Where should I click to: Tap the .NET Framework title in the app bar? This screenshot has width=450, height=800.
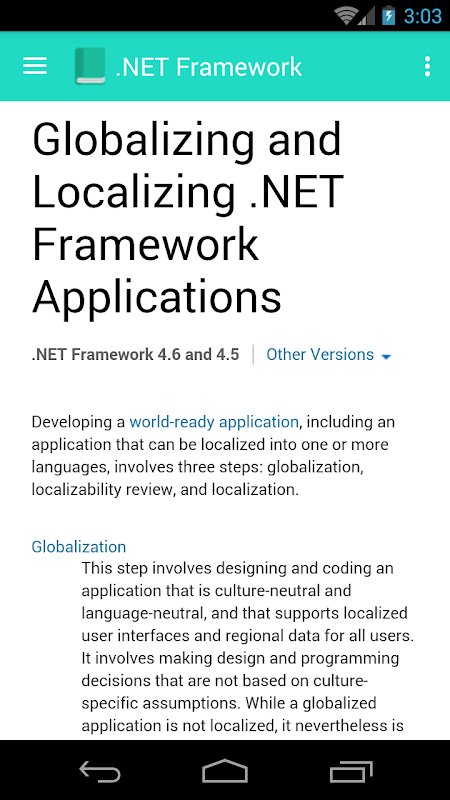[x=209, y=67]
